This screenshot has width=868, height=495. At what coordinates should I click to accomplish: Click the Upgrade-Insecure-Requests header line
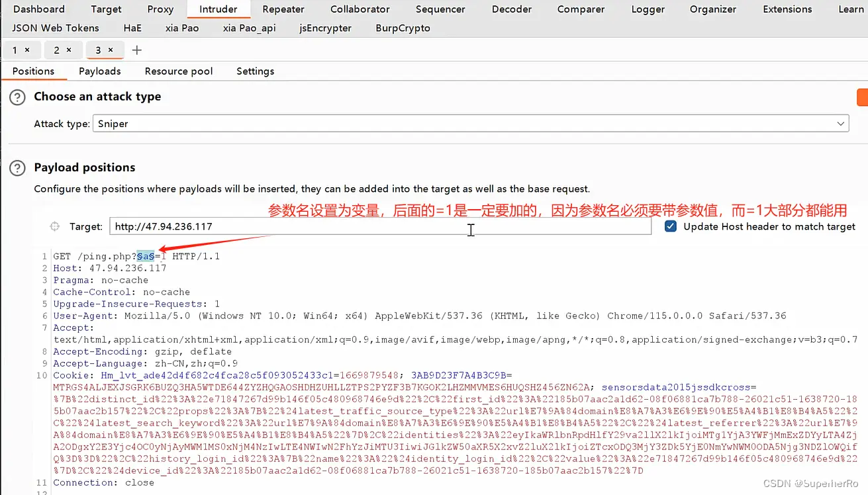click(x=136, y=304)
